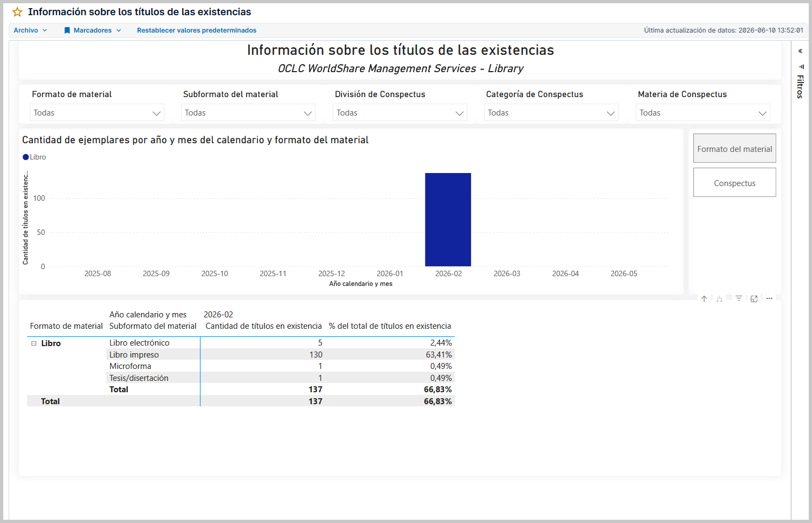This screenshot has height=523, width=812.
Task: Open more options ellipsis above the table
Action: (769, 299)
